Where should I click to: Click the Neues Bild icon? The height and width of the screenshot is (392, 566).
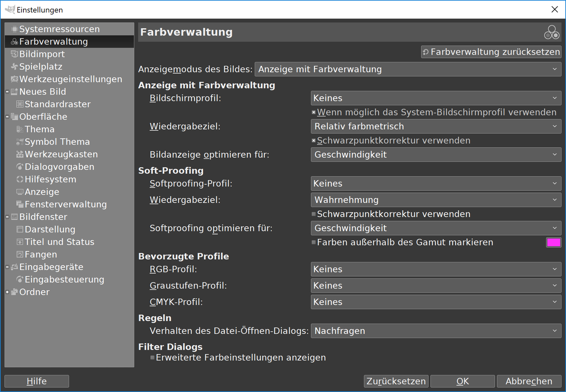pos(15,92)
